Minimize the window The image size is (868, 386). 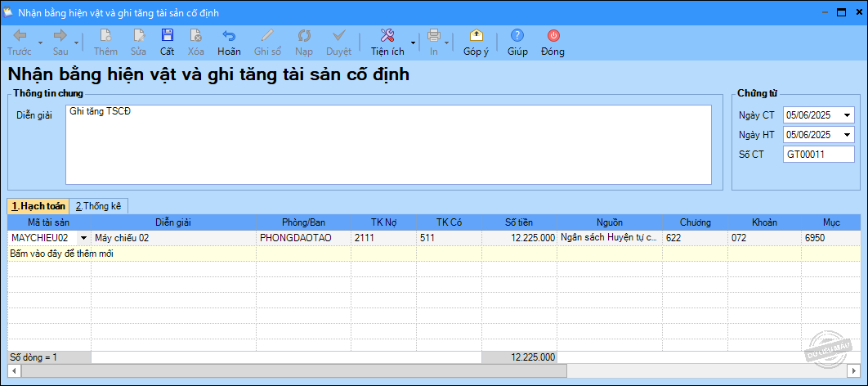[x=825, y=12]
